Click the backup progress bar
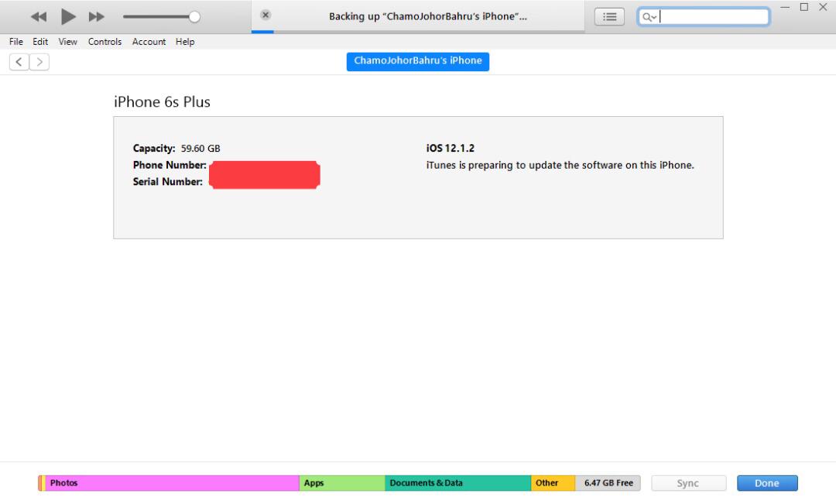 click(x=418, y=32)
